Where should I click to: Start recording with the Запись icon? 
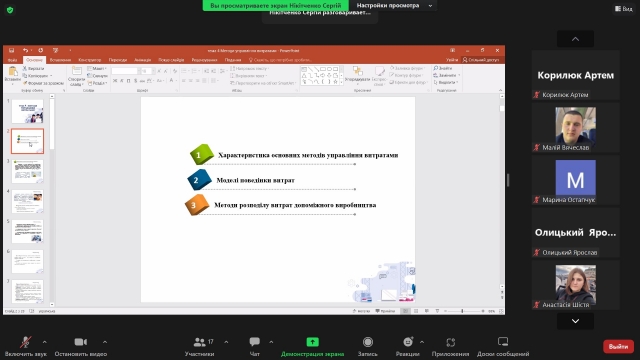367,342
